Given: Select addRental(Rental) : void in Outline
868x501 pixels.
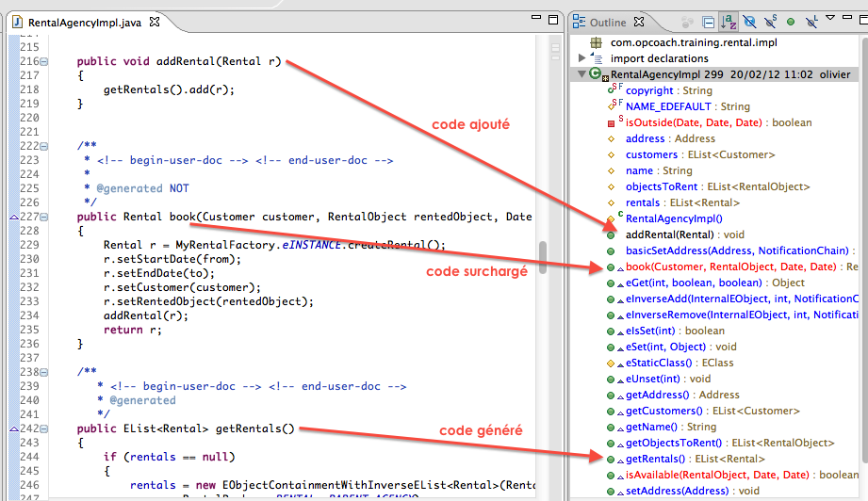Looking at the screenshot, I should tap(685, 234).
